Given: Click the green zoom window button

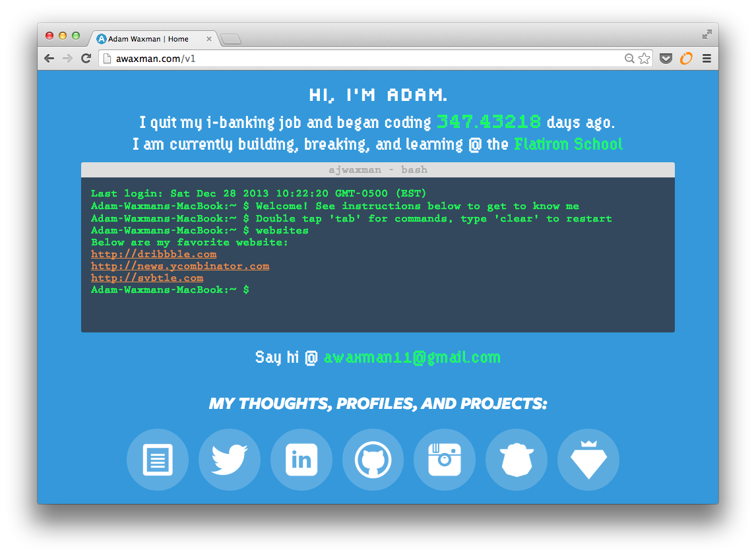Looking at the screenshot, I should (76, 36).
